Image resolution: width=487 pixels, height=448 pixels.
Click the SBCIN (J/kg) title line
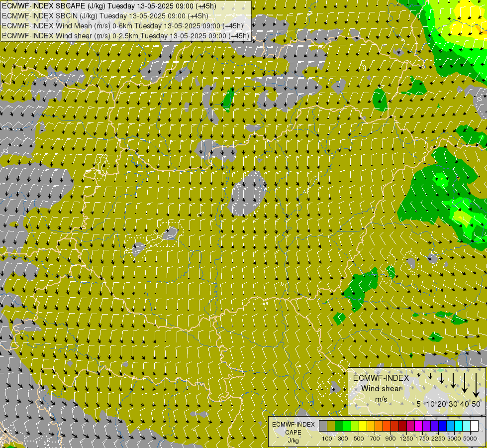[105, 16]
